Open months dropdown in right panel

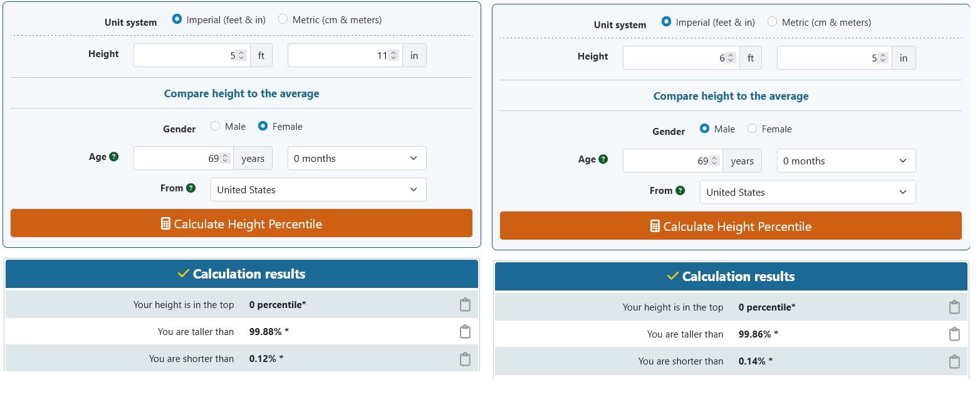(846, 161)
